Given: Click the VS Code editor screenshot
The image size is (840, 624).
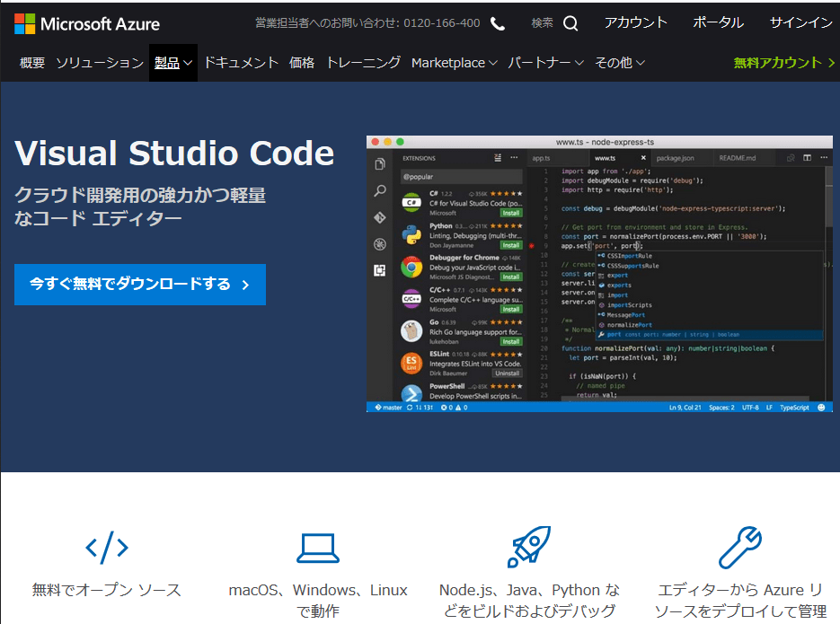Looking at the screenshot, I should [599, 274].
